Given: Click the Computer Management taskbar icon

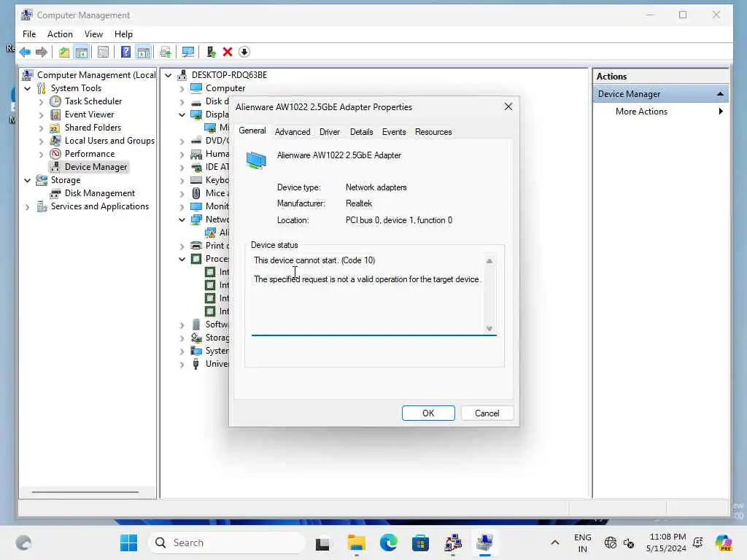Looking at the screenshot, I should pos(484,542).
